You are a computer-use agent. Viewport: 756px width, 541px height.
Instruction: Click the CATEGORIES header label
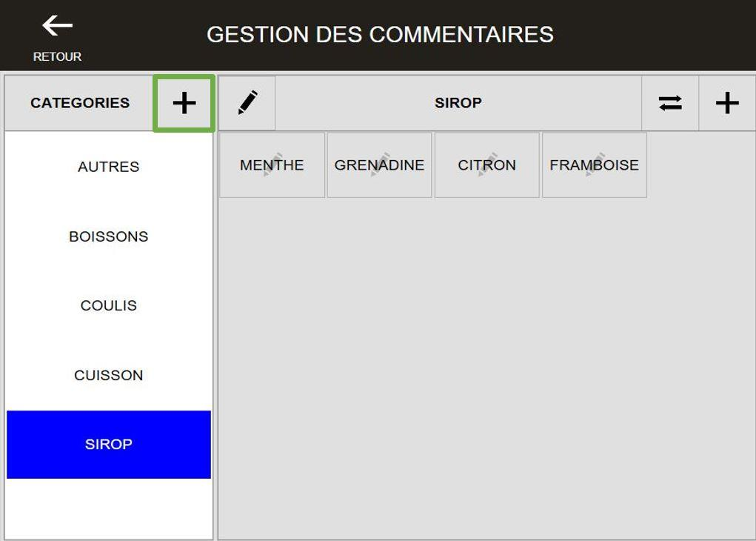pos(80,103)
